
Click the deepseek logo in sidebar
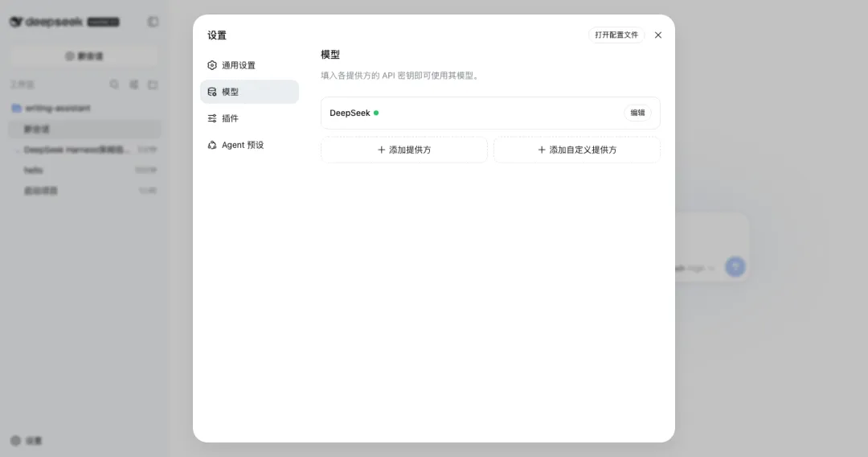[47, 23]
